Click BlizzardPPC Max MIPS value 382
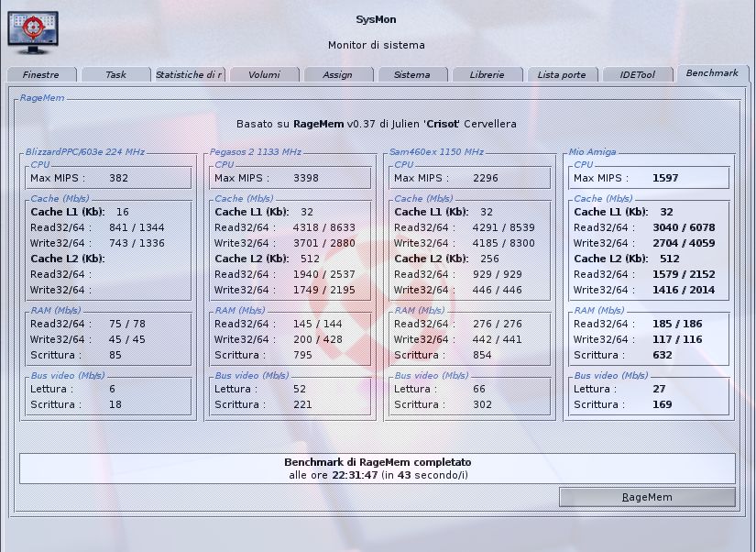This screenshot has width=756, height=552. click(x=118, y=178)
